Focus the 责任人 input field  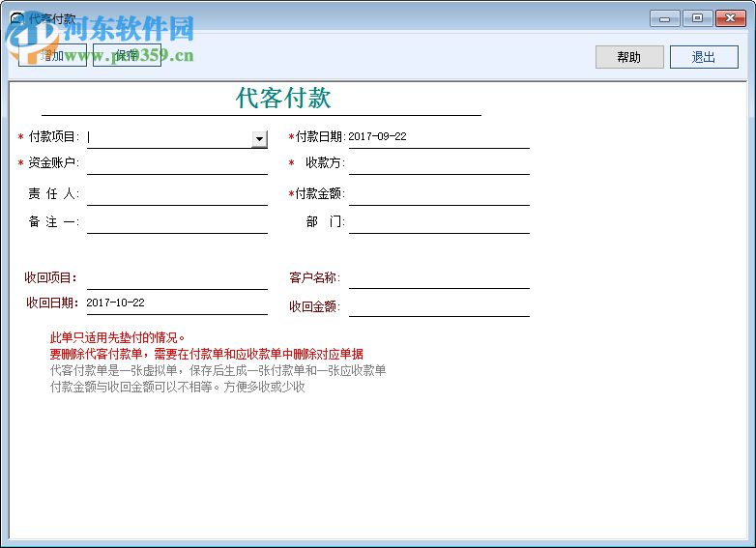point(177,194)
